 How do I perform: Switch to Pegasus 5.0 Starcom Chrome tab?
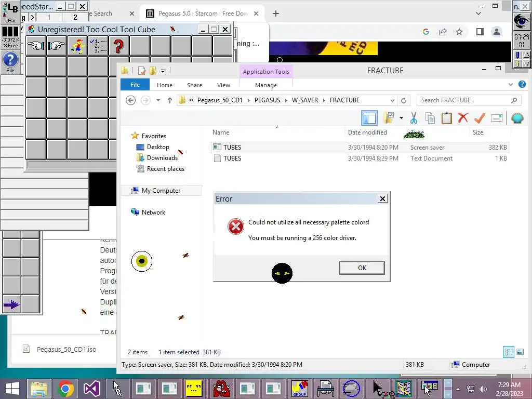[203, 14]
